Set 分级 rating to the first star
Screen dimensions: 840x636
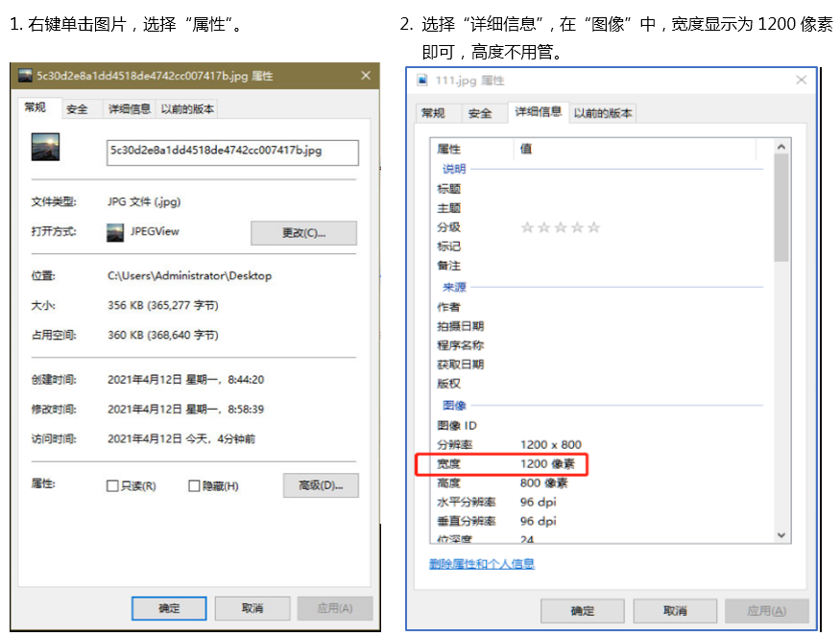point(526,227)
